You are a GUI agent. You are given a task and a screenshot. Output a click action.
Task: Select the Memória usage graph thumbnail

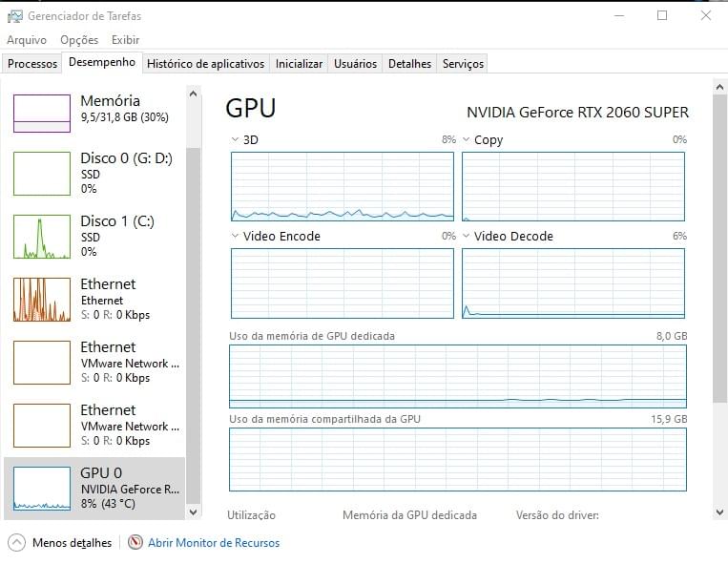pyautogui.click(x=42, y=114)
